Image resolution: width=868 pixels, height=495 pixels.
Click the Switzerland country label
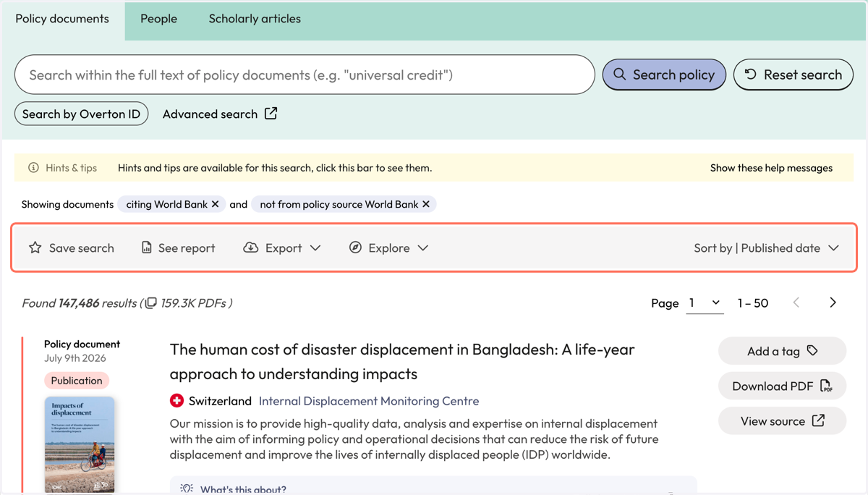coord(220,401)
